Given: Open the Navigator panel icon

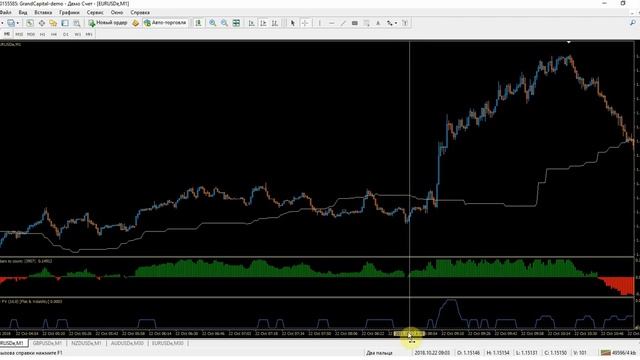Looking at the screenshot, I should (53, 23).
